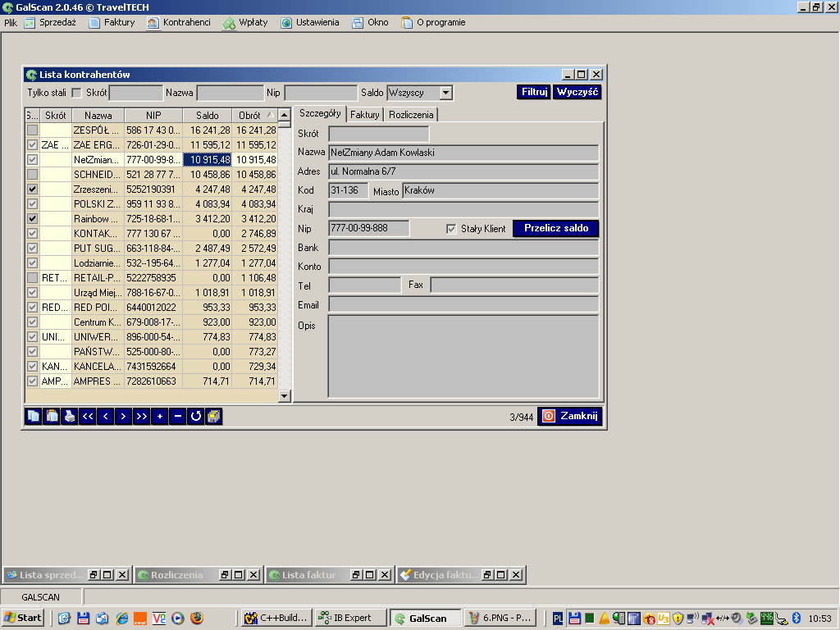
Task: Click the paste record toolbar icon
Action: pos(52,416)
